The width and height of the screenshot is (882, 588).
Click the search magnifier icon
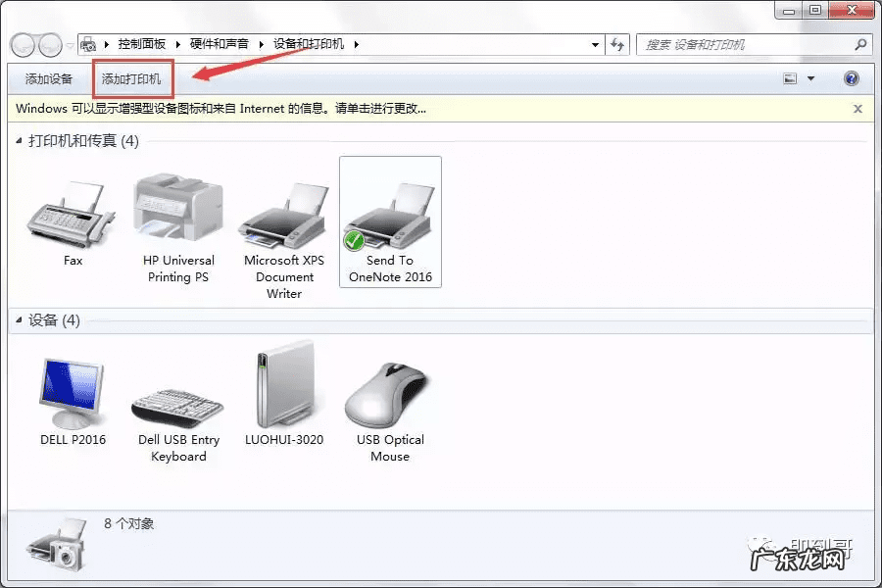(860, 44)
